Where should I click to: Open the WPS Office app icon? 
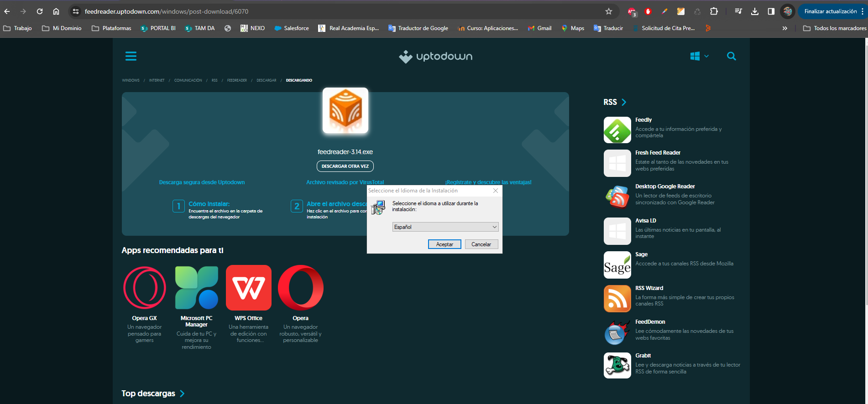(x=248, y=288)
